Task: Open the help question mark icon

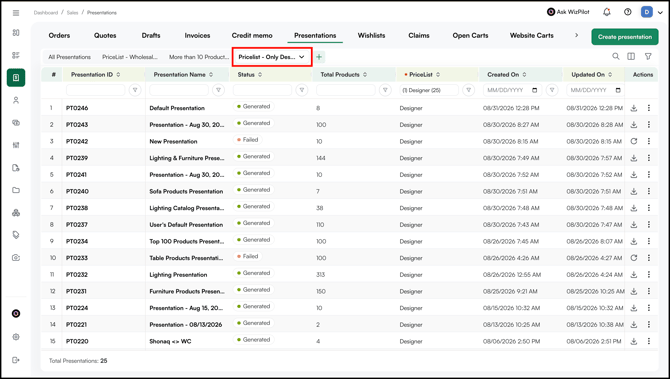Action: pos(627,12)
